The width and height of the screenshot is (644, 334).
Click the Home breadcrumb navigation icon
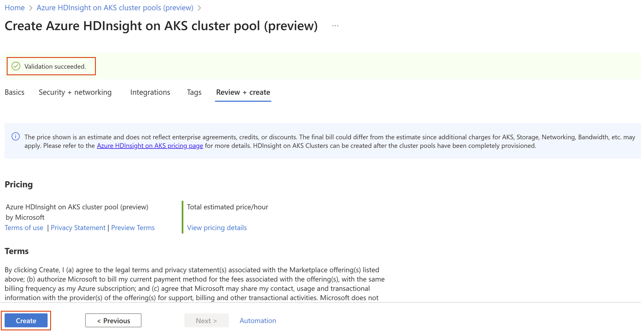pos(13,6)
